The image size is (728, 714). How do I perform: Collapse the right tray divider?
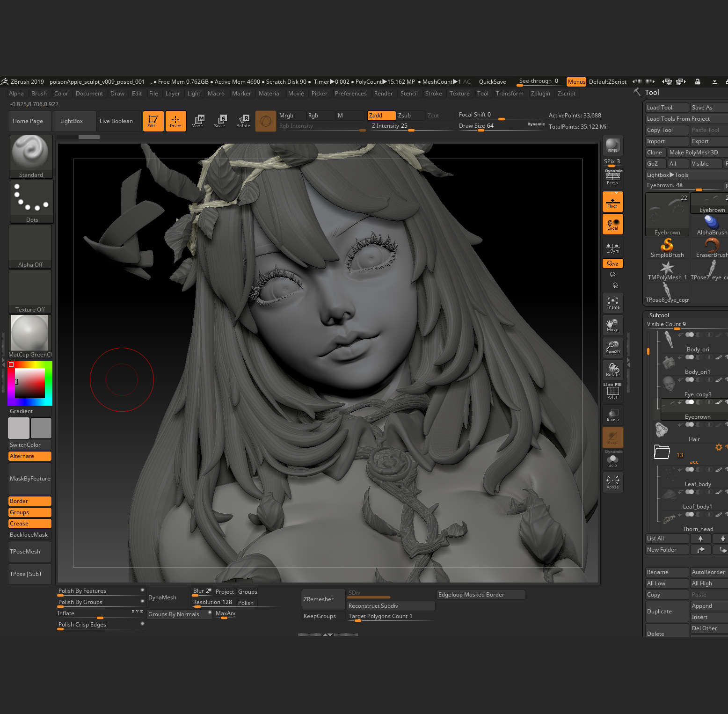pos(628,363)
